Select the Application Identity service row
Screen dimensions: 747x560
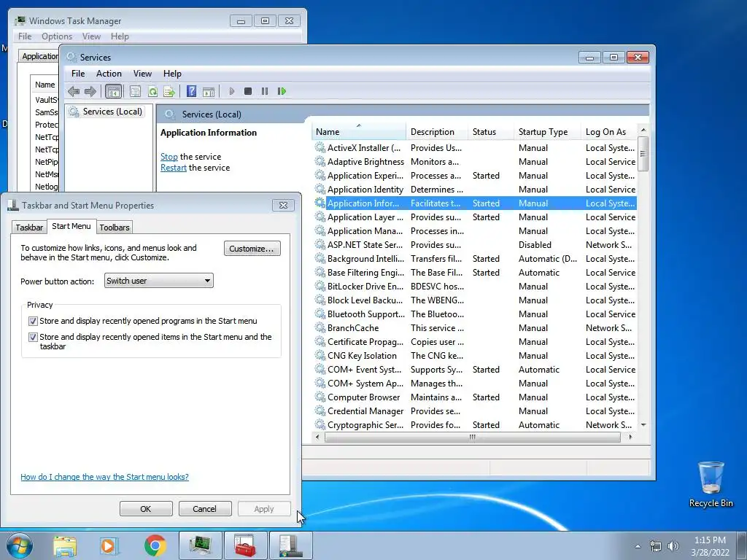pyautogui.click(x=475, y=190)
